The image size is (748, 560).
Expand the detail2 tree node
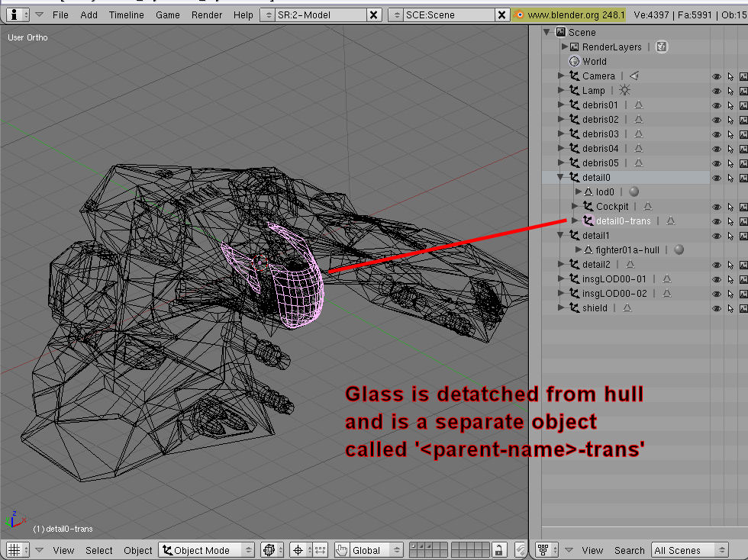(562, 264)
